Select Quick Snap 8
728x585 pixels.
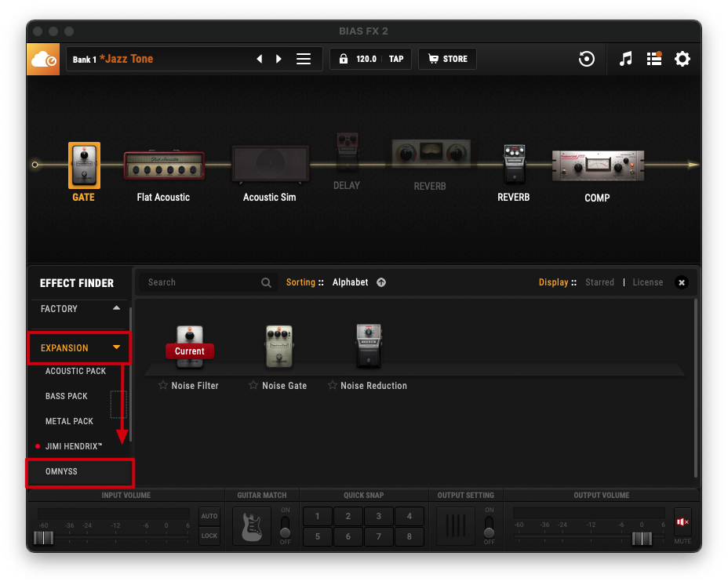tap(409, 536)
